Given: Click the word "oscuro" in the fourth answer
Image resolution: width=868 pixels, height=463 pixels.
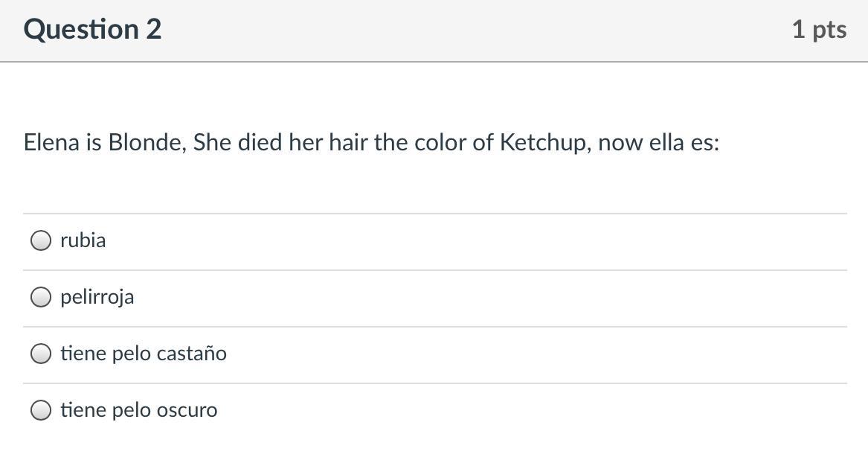Looking at the screenshot, I should 187,410.
